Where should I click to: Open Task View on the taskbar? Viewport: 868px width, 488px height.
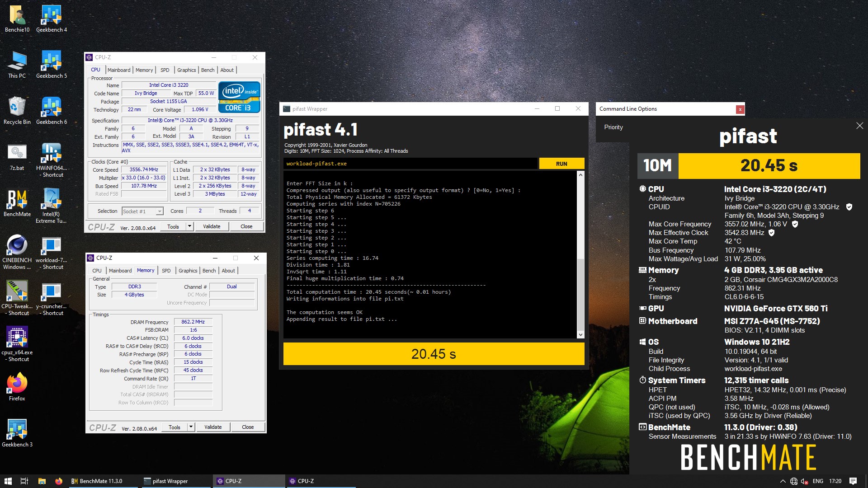[x=24, y=481]
